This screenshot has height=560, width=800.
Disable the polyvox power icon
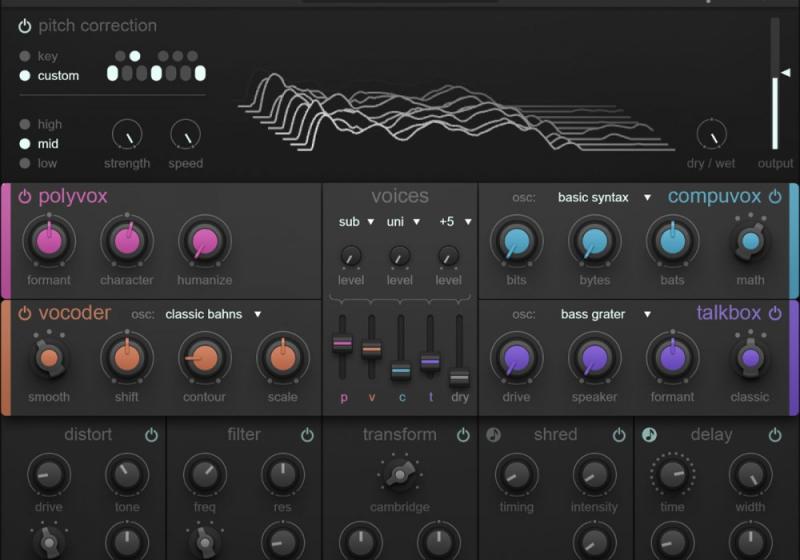coord(25,196)
